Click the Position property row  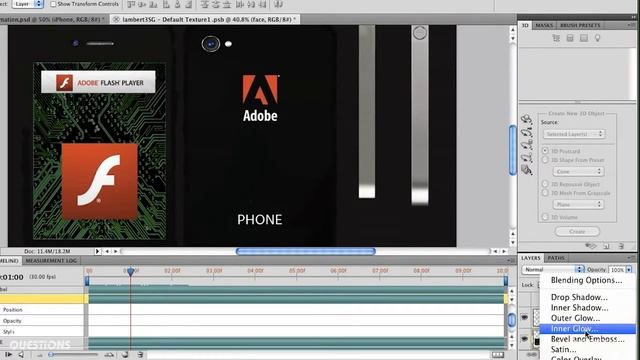(42, 310)
